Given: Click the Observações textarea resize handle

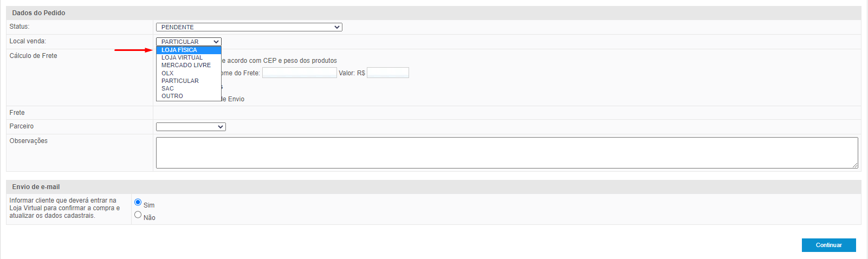Looking at the screenshot, I should click(855, 165).
